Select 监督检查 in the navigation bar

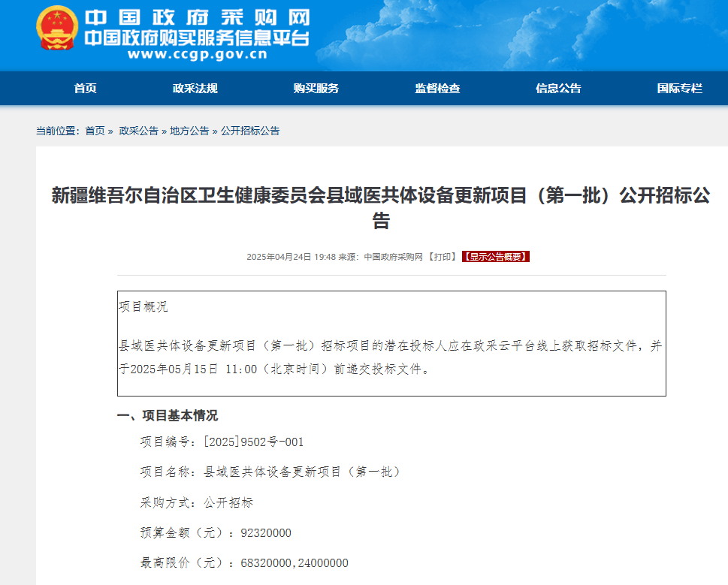(437, 88)
